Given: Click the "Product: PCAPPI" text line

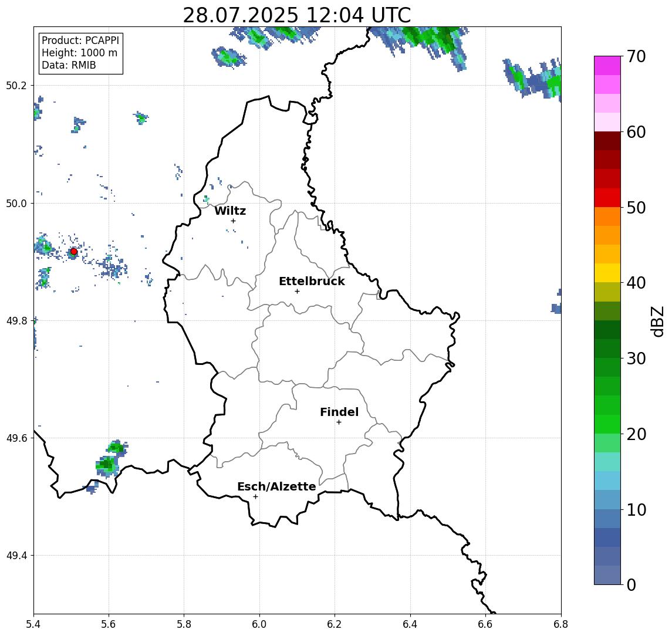Looking at the screenshot, I should click(80, 40).
